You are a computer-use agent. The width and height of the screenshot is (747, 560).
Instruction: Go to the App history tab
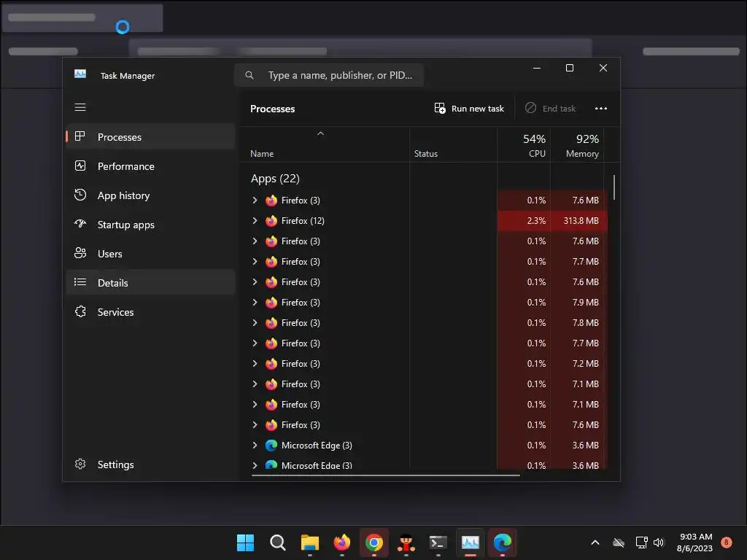[150, 195]
